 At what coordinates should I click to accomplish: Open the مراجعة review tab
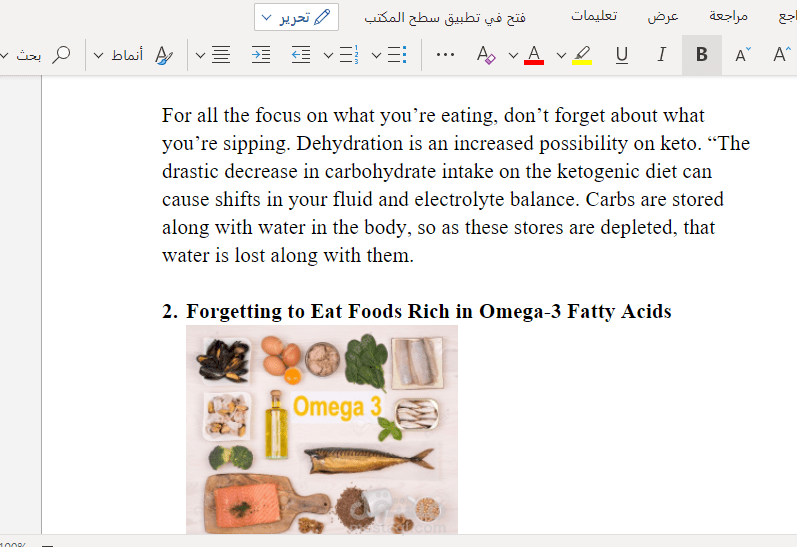(x=728, y=16)
